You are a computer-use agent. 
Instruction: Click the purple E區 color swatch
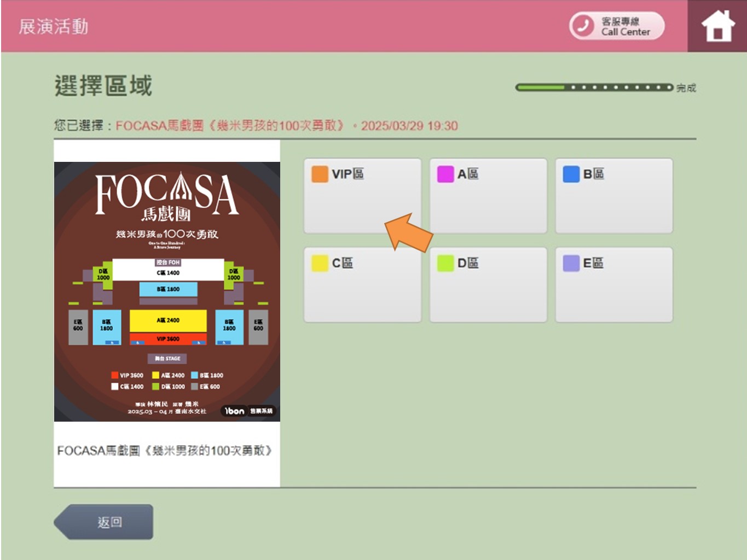tap(571, 263)
